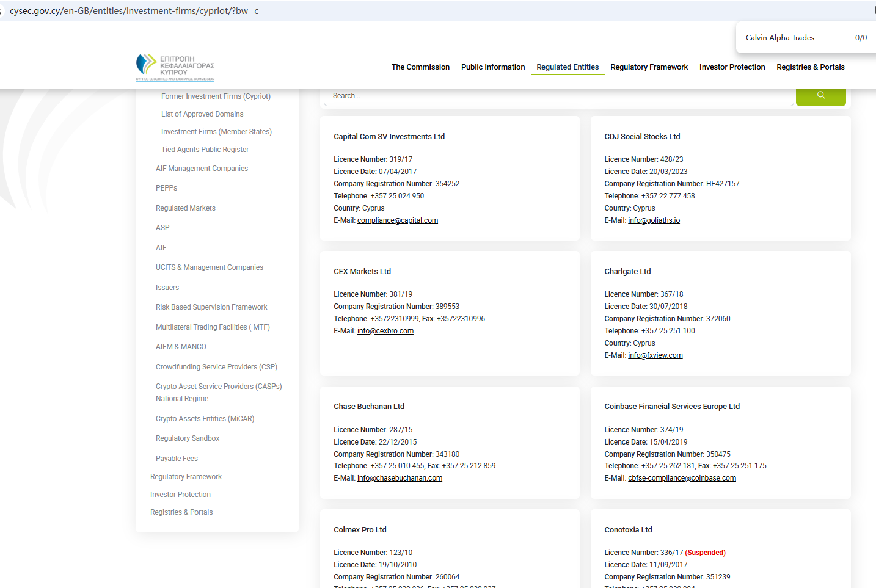
Task: Open cbfse-compliance@coinbase.com email link
Action: 682,478
